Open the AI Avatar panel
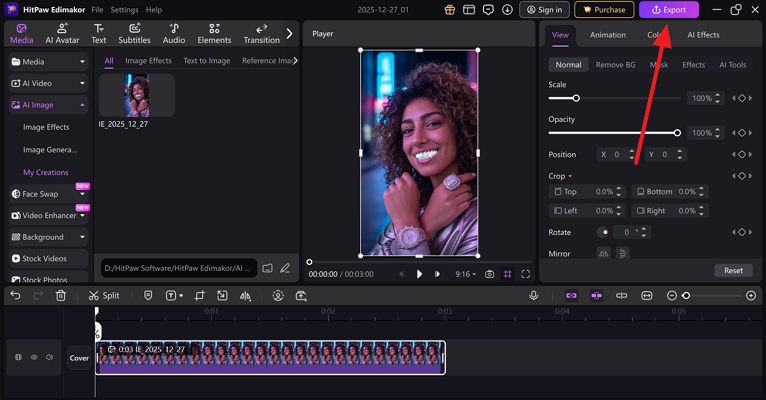766x400 pixels. coord(62,34)
